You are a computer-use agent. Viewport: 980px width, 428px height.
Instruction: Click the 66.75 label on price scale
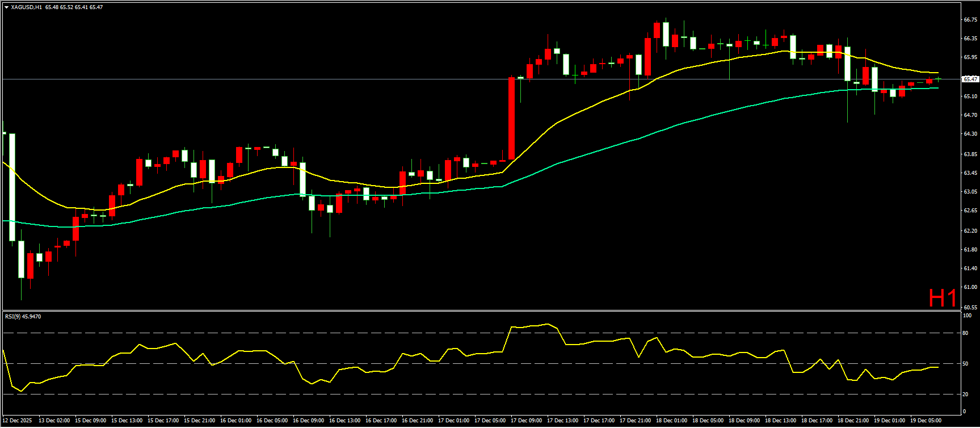click(x=970, y=19)
